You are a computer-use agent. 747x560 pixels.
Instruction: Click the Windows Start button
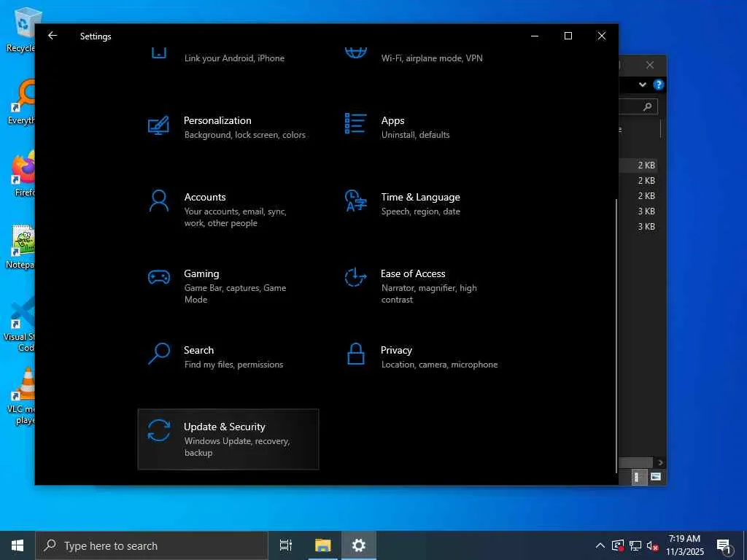pyautogui.click(x=18, y=545)
